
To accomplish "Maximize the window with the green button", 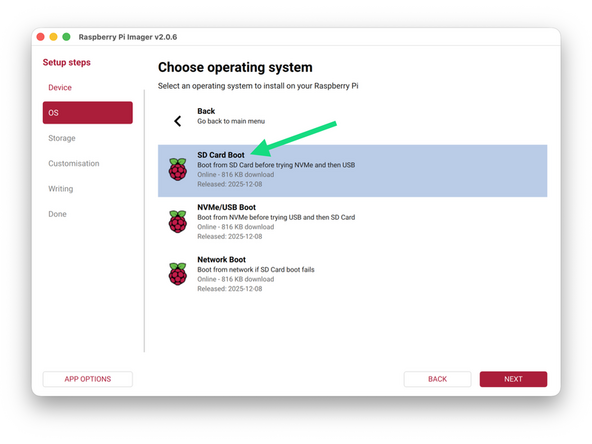I will 66,37.
